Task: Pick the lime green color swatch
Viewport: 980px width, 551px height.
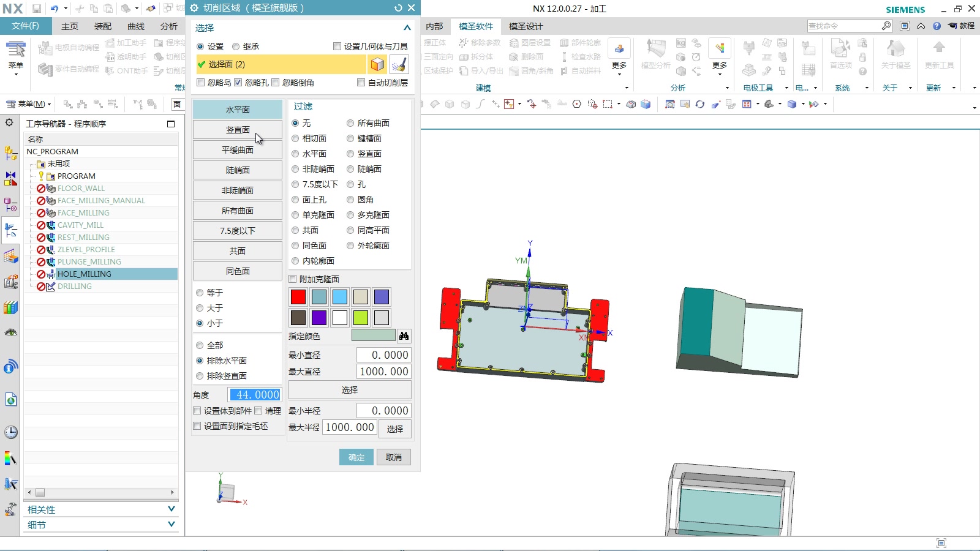Action: [361, 318]
